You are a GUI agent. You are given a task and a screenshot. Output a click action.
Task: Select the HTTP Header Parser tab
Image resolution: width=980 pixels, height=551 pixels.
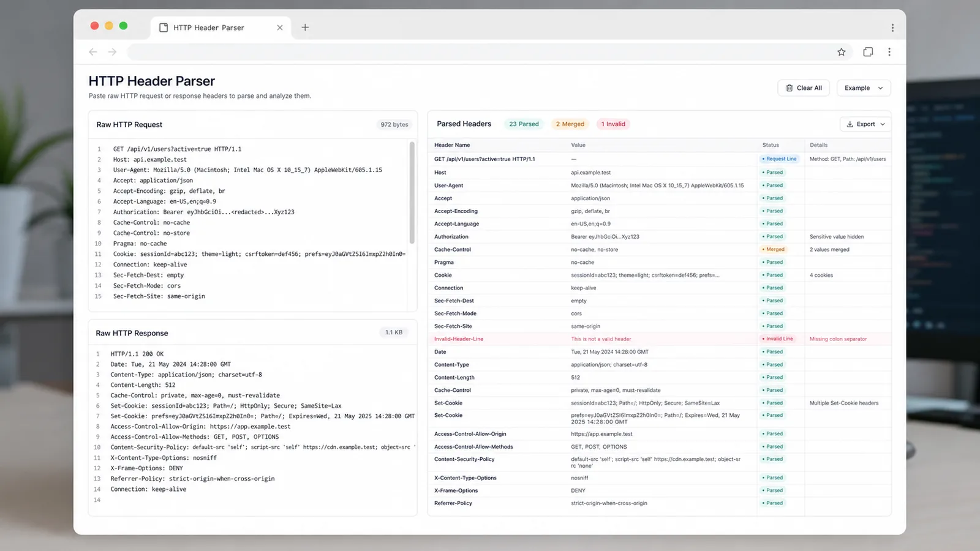(221, 28)
